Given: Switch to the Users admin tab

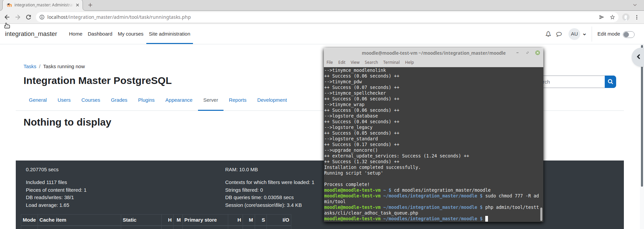Looking at the screenshot, I should [x=64, y=100].
